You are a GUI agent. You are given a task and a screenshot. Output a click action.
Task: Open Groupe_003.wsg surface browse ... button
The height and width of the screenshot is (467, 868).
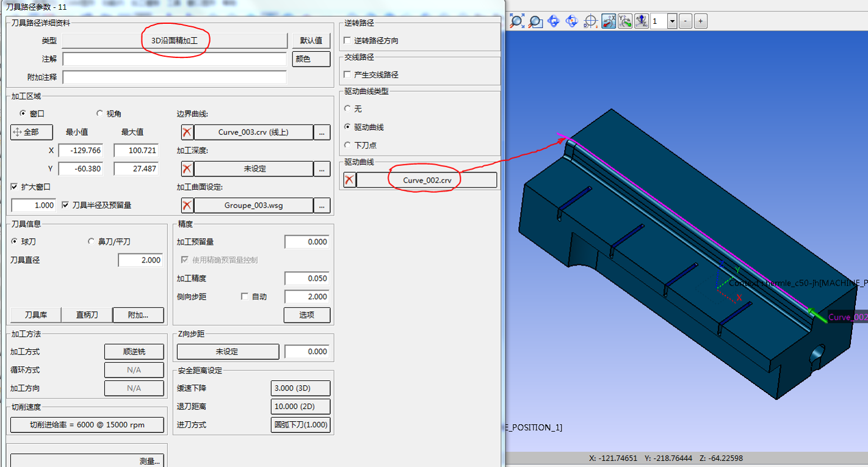pyautogui.click(x=322, y=206)
